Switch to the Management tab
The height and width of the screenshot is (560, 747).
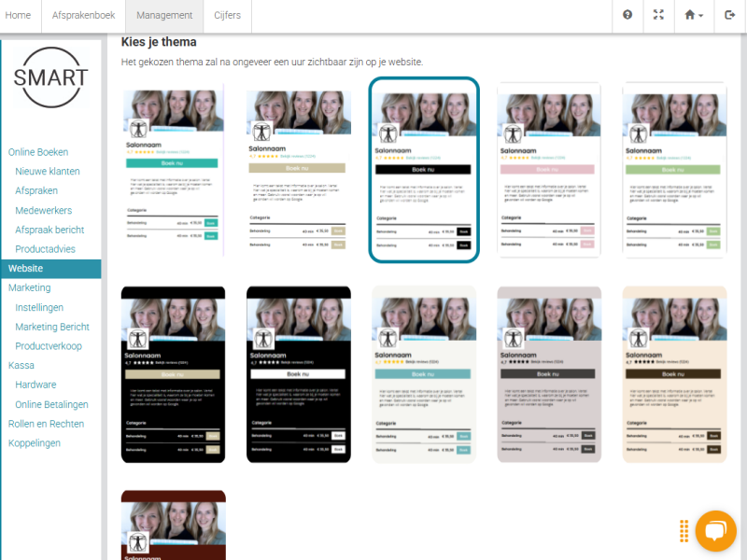pos(164,15)
